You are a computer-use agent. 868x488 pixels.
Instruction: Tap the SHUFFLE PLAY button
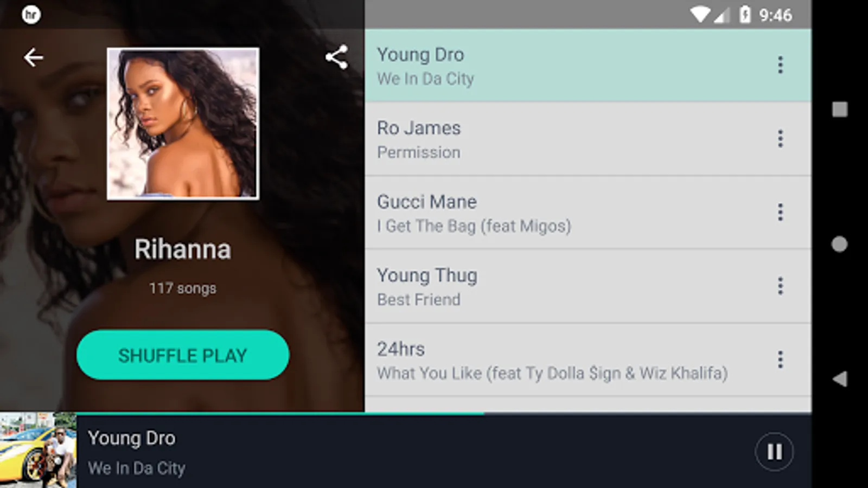pos(183,355)
